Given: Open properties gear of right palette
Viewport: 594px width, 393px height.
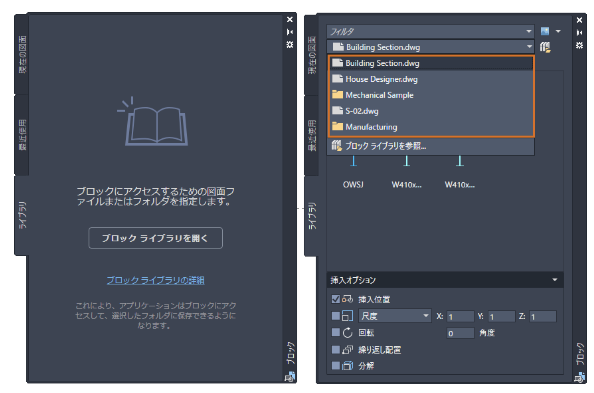Looking at the screenshot, I should pyautogui.click(x=579, y=45).
